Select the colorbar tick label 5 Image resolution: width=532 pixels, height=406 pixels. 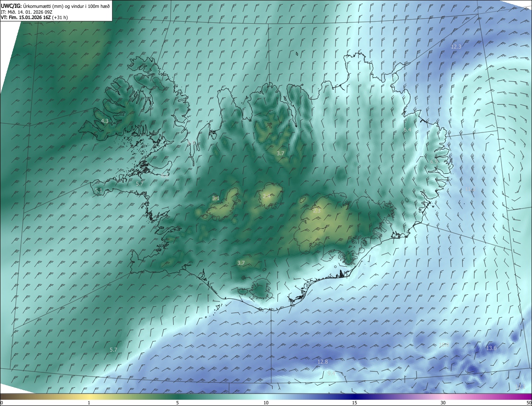(177, 403)
